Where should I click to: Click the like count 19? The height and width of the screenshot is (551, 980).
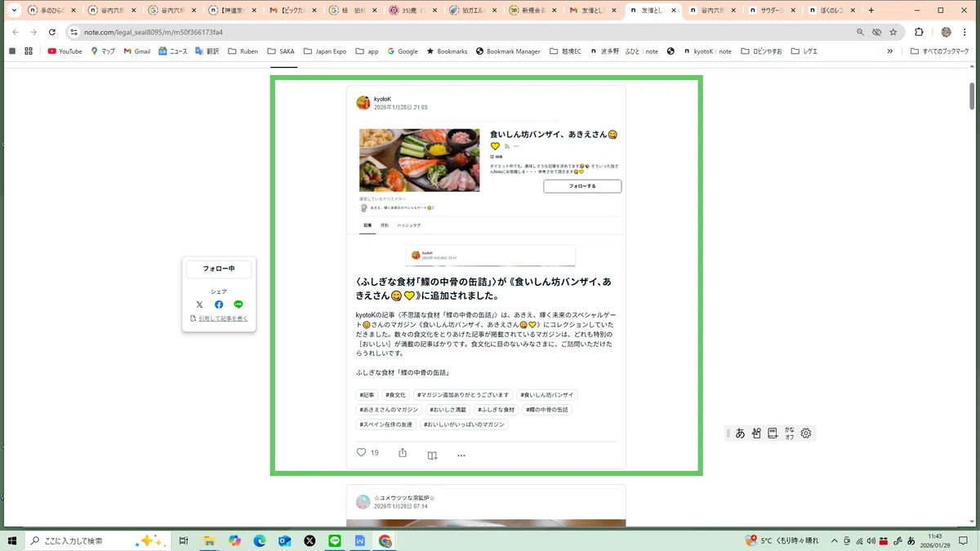[x=375, y=453]
